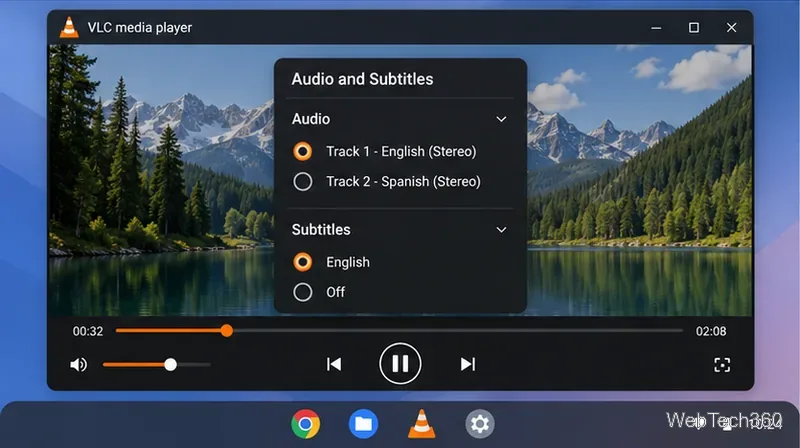Image resolution: width=800 pixels, height=448 pixels.
Task: Click the total duration 02:08
Action: (711, 331)
